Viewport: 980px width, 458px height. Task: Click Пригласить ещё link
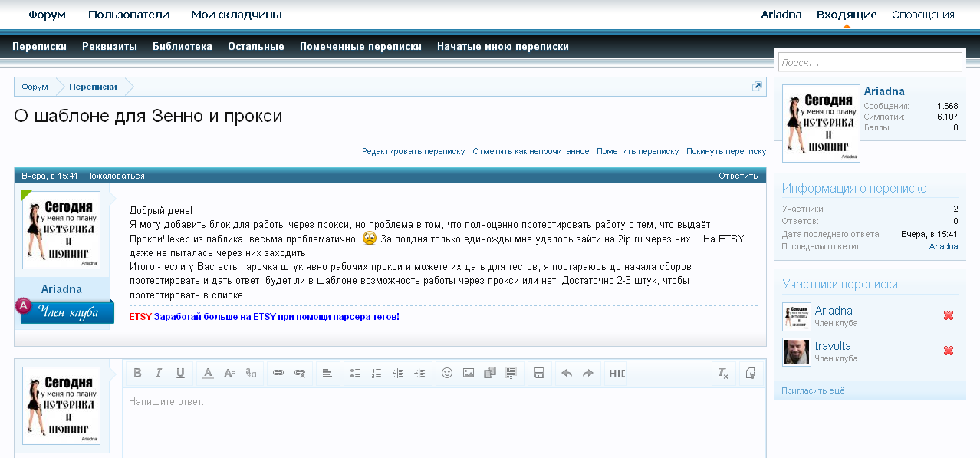pyautogui.click(x=813, y=390)
